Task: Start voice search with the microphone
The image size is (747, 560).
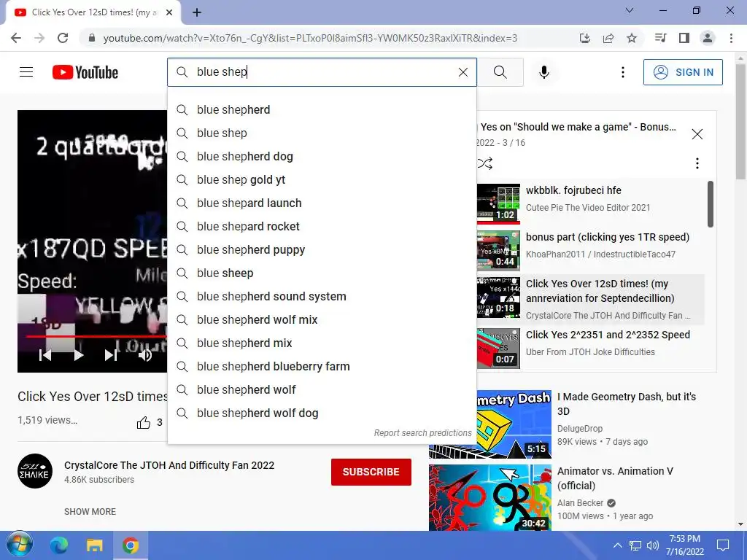Action: coord(544,72)
